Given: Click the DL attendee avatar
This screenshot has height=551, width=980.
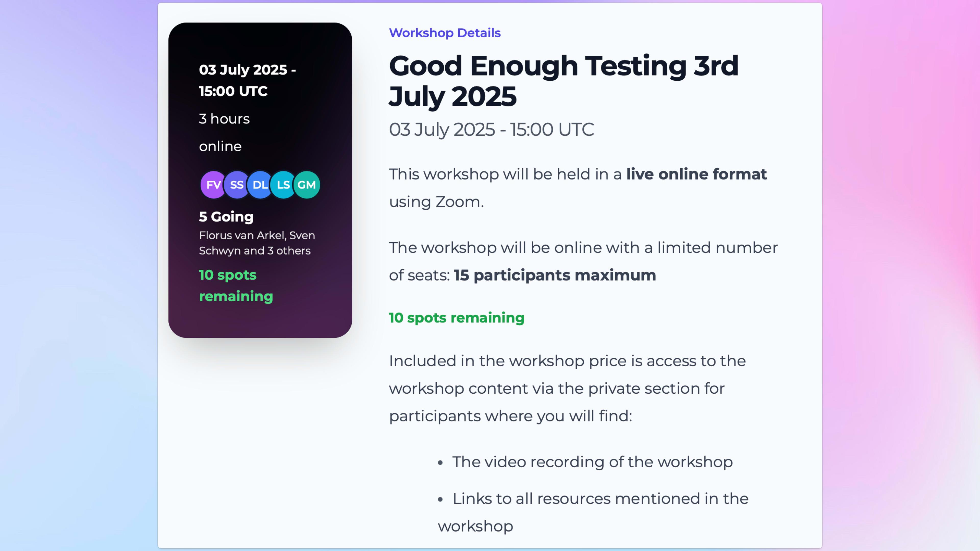Looking at the screenshot, I should pyautogui.click(x=260, y=185).
